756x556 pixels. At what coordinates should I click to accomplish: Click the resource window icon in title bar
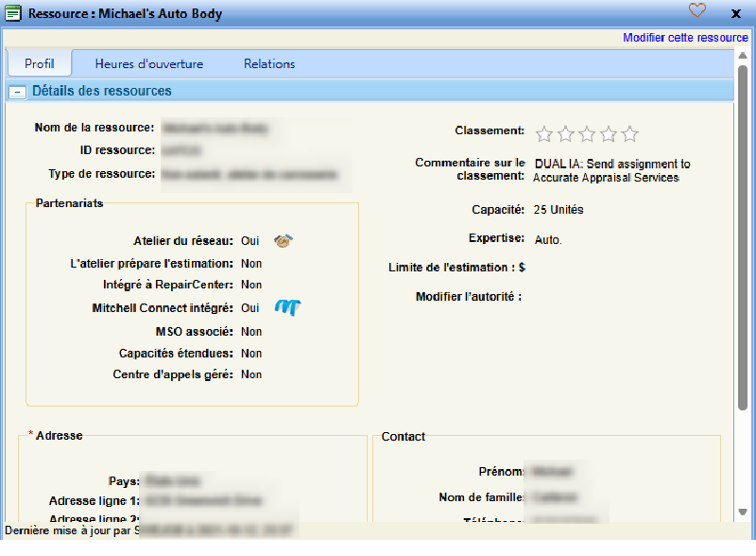click(x=13, y=13)
